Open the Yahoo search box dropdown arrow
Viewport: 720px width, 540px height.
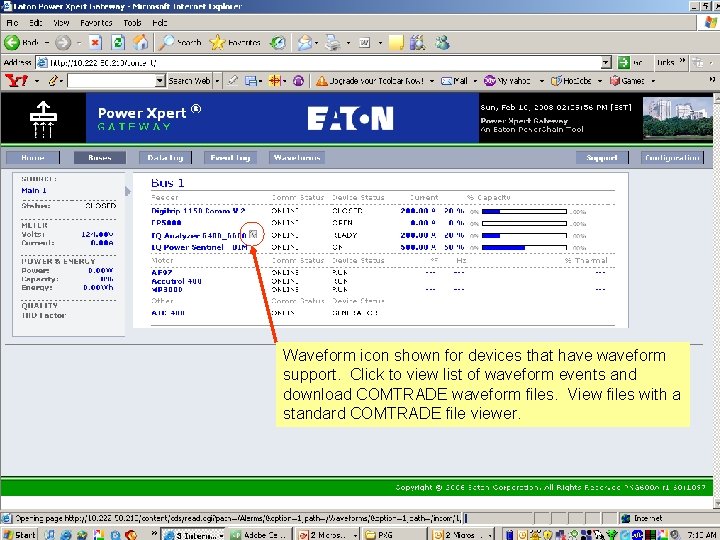pyautogui.click(x=160, y=81)
